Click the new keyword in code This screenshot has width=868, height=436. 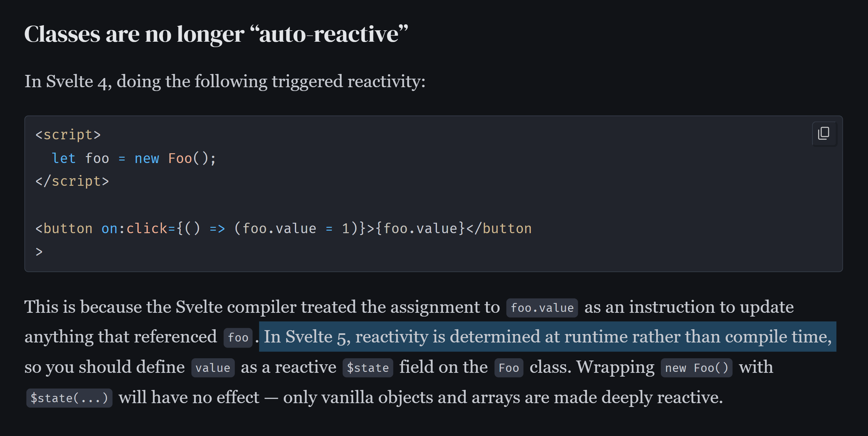click(x=147, y=159)
